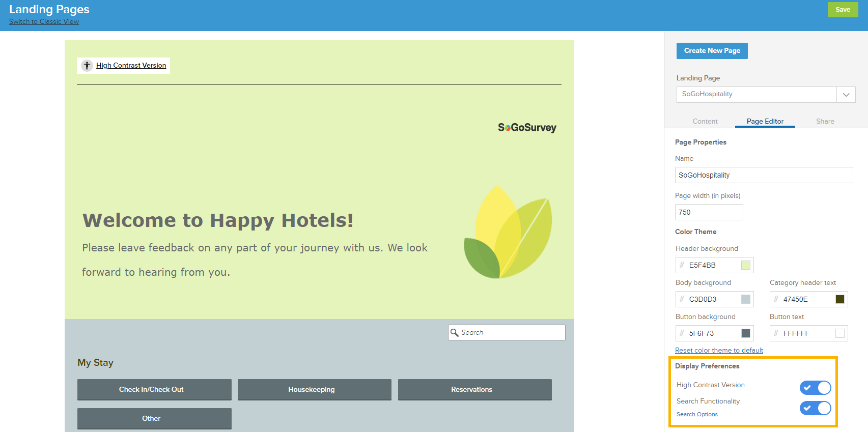Click the Search box on landing page
The height and width of the screenshot is (432, 868).
[507, 332]
